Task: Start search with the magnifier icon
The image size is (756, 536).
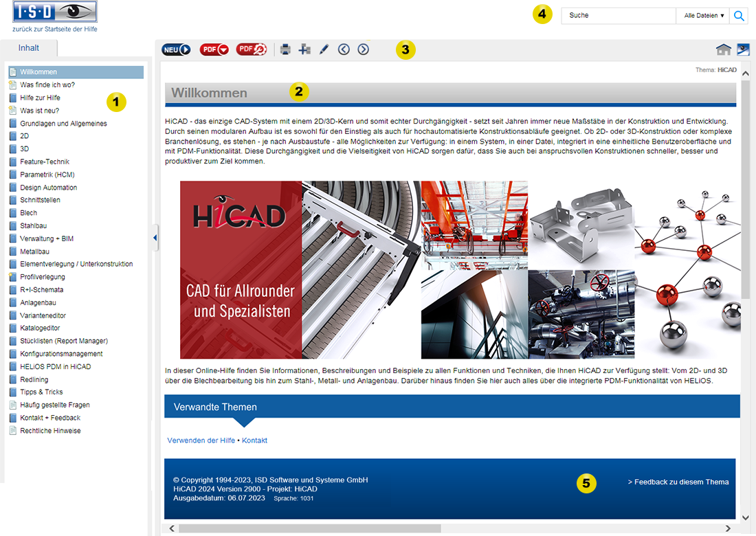Action: point(739,15)
